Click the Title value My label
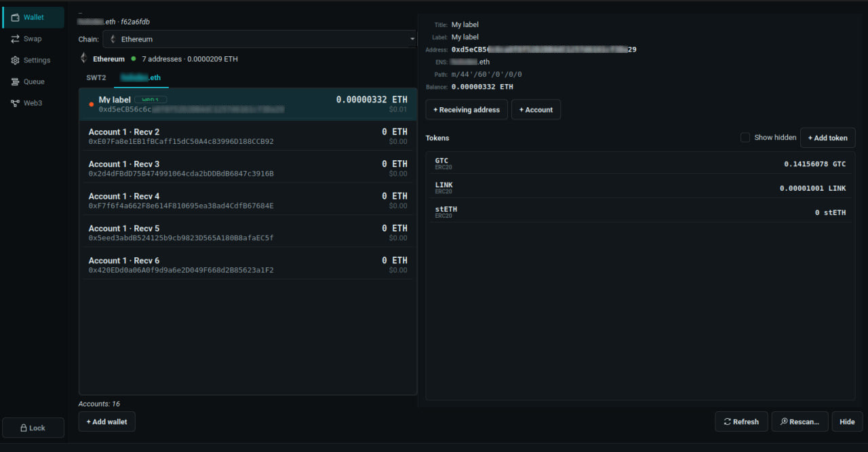 coord(465,24)
